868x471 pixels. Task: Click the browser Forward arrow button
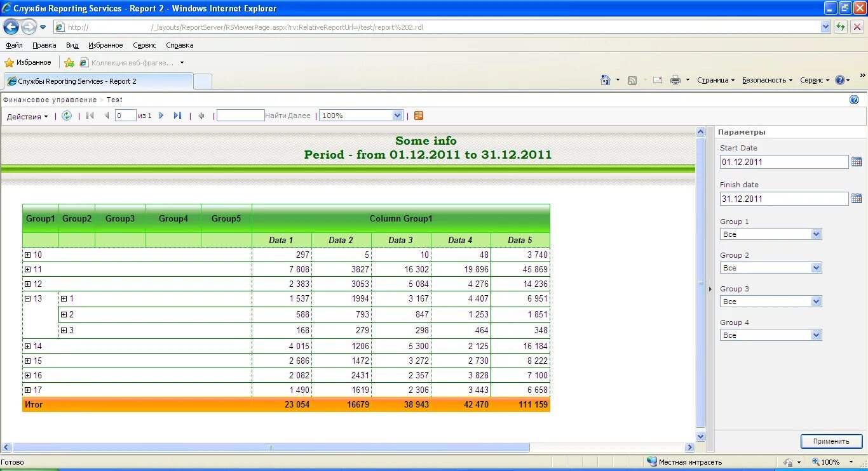(29, 27)
